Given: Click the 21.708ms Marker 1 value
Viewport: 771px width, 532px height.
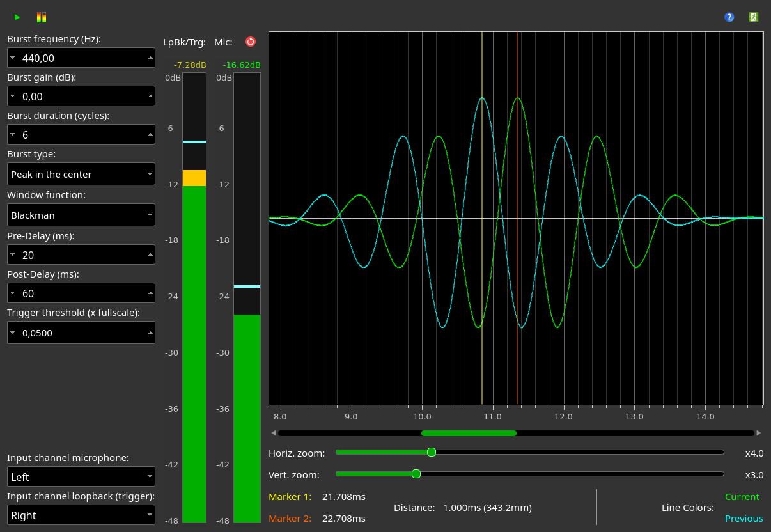Looking at the screenshot, I should [x=344, y=497].
